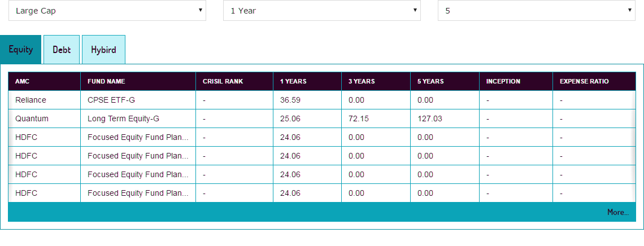The width and height of the screenshot is (644, 246).
Task: Click the 127.03 five-year return value
Action: 429,118
